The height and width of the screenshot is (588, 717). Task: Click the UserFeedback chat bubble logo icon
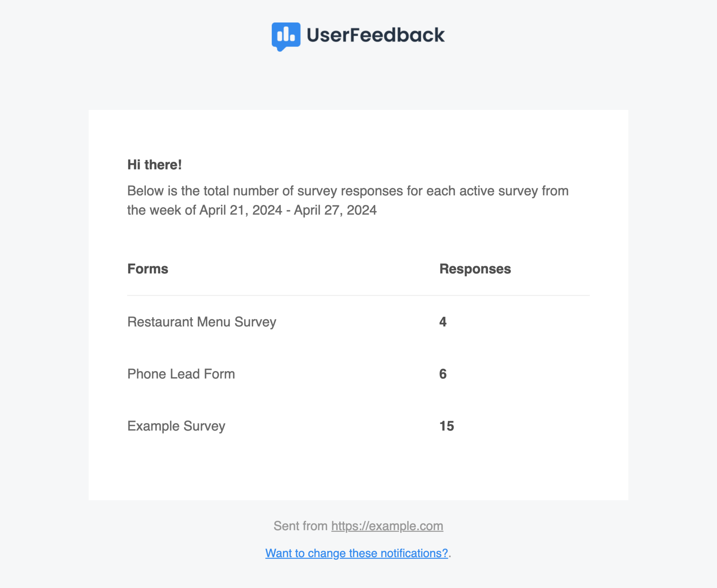(286, 37)
